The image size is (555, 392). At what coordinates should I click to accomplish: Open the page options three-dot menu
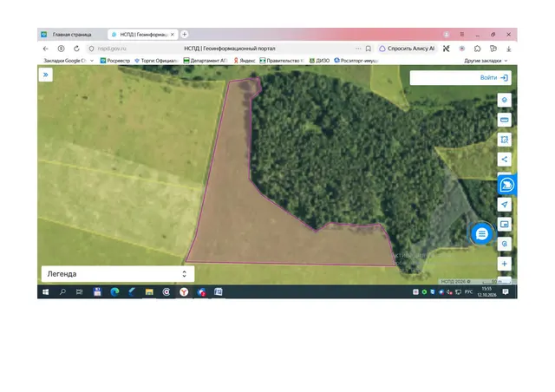tap(358, 49)
